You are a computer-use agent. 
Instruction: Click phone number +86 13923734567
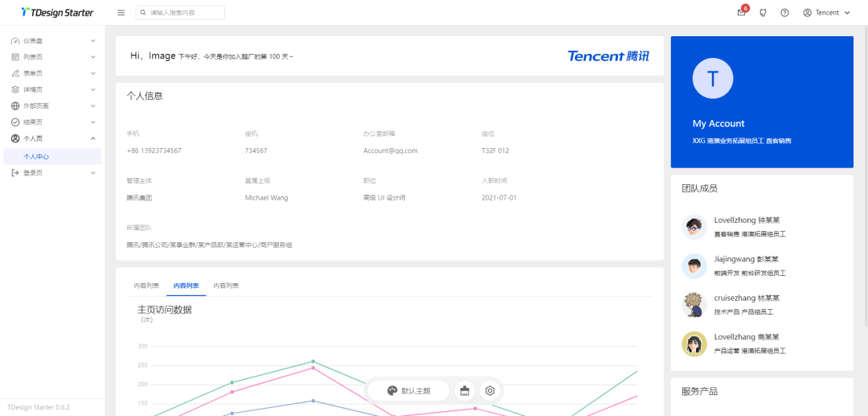[154, 150]
